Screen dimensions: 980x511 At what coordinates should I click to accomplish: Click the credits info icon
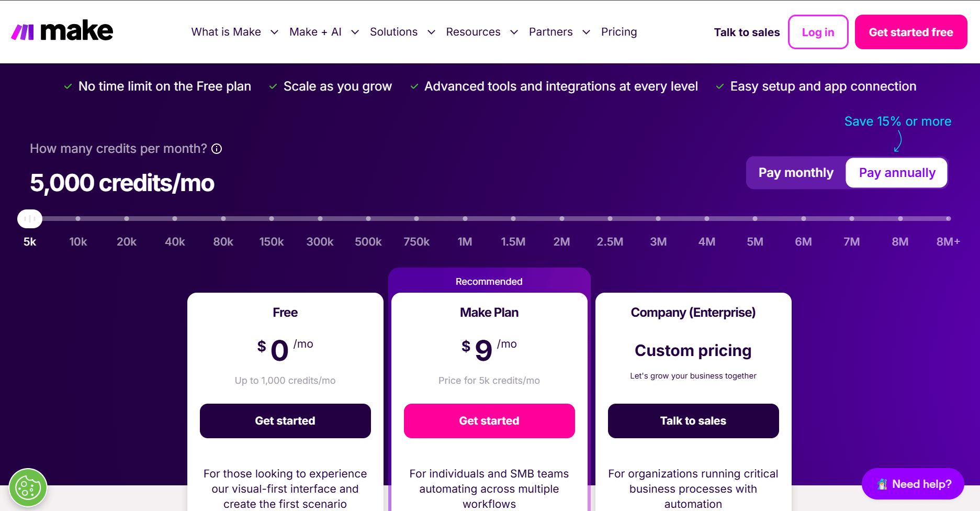pyautogui.click(x=217, y=149)
